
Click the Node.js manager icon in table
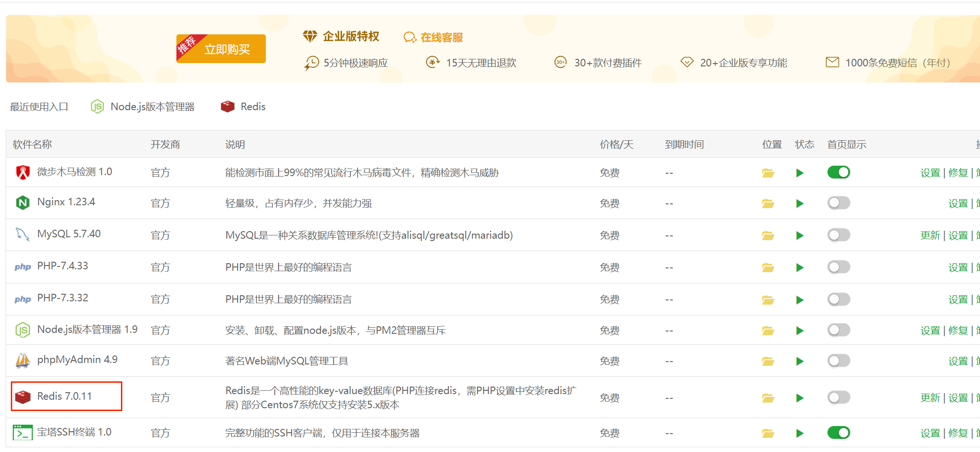tap(23, 330)
